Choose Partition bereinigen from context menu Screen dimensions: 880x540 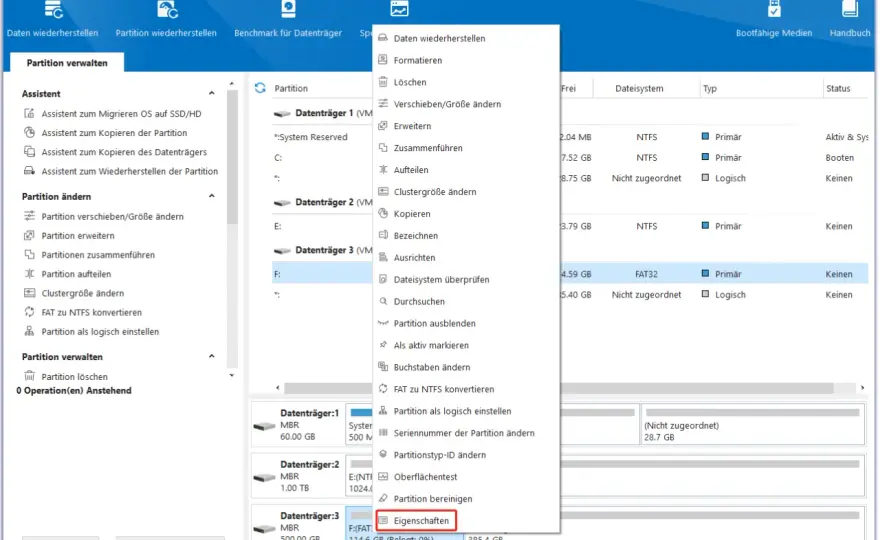pos(466,498)
